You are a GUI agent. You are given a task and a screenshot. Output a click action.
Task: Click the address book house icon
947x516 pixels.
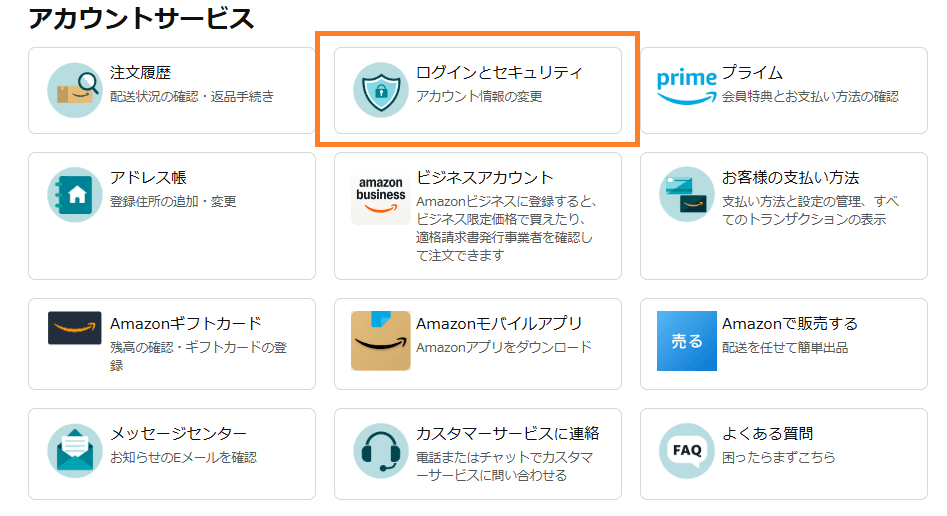(x=75, y=194)
